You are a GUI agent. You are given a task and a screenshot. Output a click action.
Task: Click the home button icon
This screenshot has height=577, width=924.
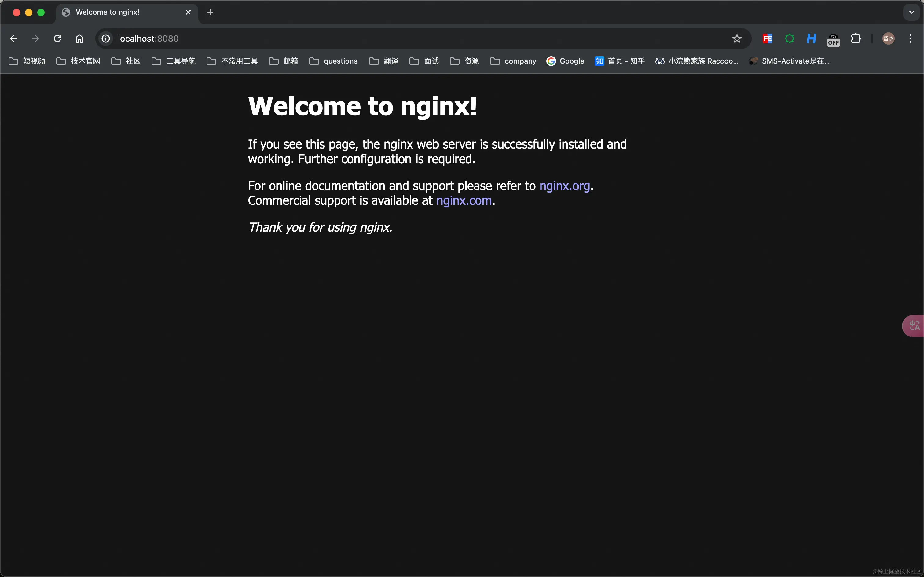[x=79, y=39]
